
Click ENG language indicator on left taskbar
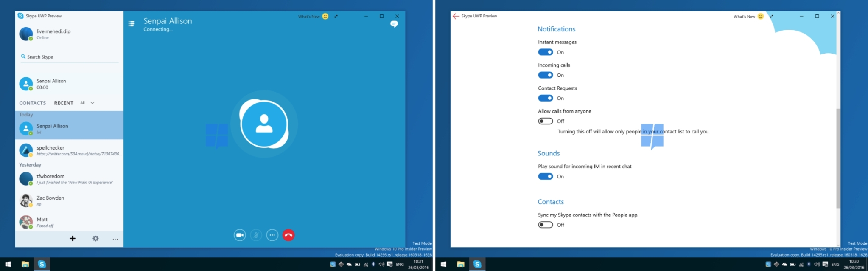(x=400, y=264)
